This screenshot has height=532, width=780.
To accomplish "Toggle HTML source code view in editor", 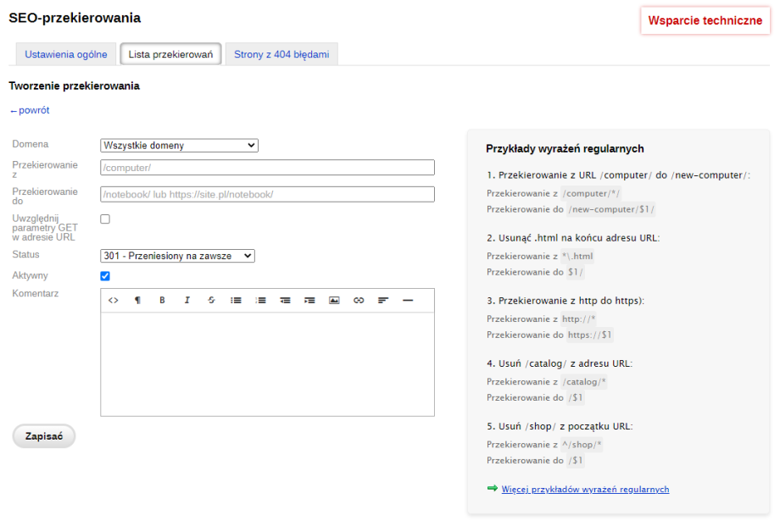I will pyautogui.click(x=114, y=301).
